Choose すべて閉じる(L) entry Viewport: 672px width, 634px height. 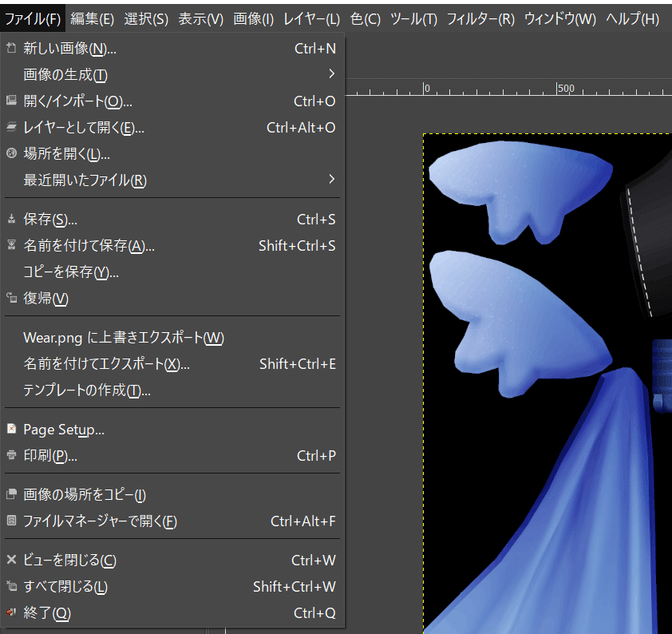point(172,586)
